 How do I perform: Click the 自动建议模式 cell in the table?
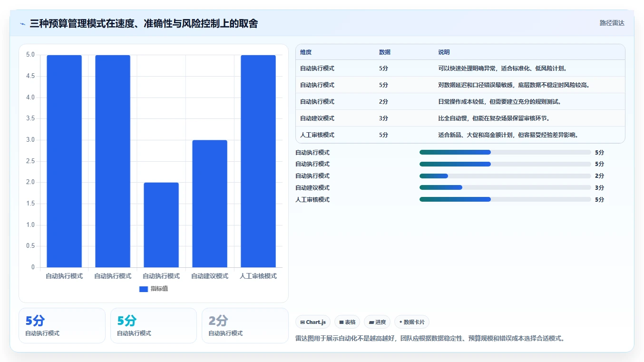[x=317, y=118]
